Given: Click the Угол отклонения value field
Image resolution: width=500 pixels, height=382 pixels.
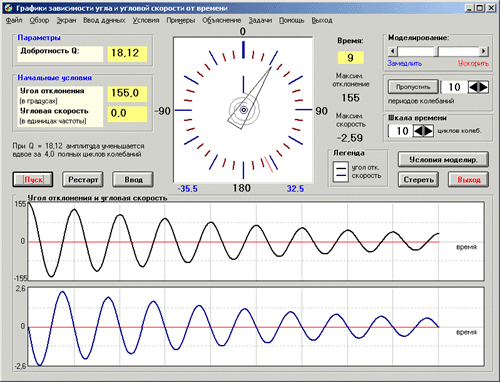Looking at the screenshot, I should pos(127,93).
